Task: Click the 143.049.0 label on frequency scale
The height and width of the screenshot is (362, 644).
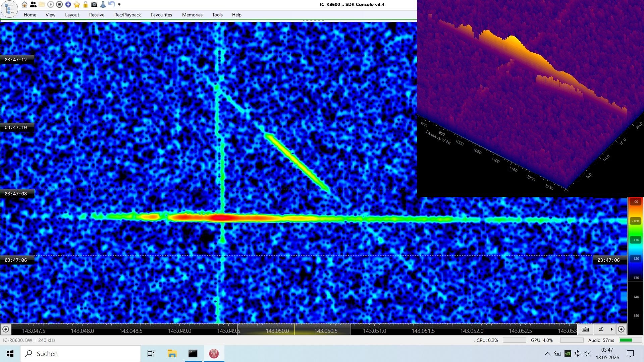Action: pyautogui.click(x=179, y=331)
